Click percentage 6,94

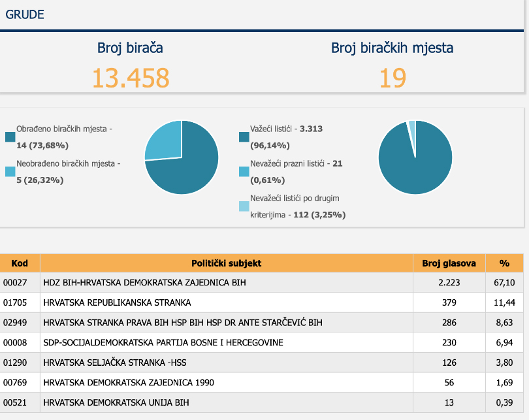pyautogui.click(x=504, y=342)
